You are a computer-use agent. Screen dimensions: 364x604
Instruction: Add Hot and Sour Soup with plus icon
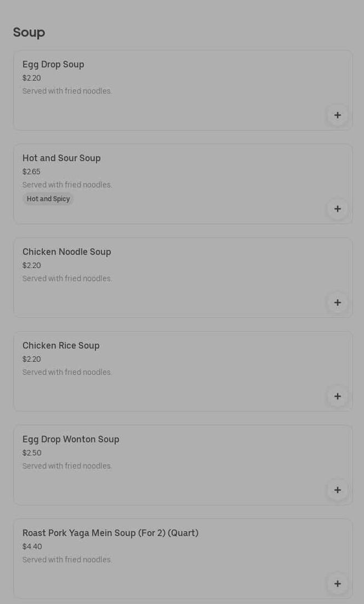[337, 209]
